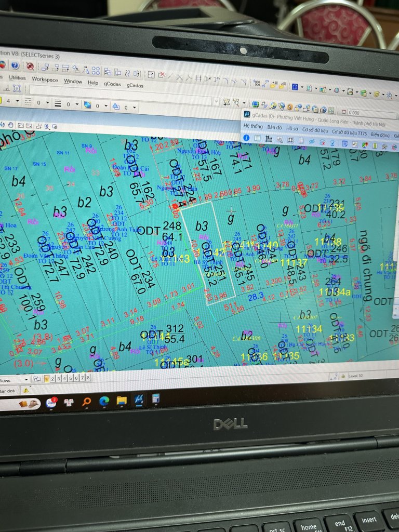399x532 pixels.
Task: Open Cơ sở dữ liệu TT75 menu
Action: (349, 133)
